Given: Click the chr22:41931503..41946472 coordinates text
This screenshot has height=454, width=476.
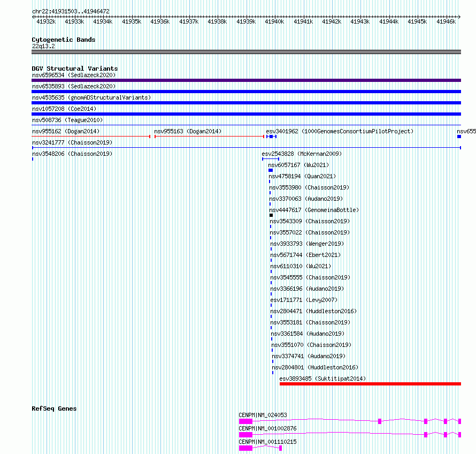Looking at the screenshot, I should pyautogui.click(x=71, y=12).
